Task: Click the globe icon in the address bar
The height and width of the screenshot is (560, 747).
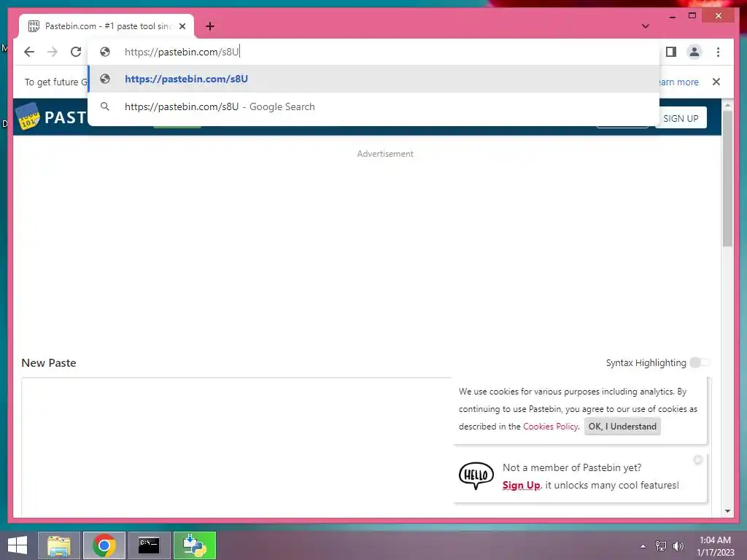Action: [x=105, y=52]
